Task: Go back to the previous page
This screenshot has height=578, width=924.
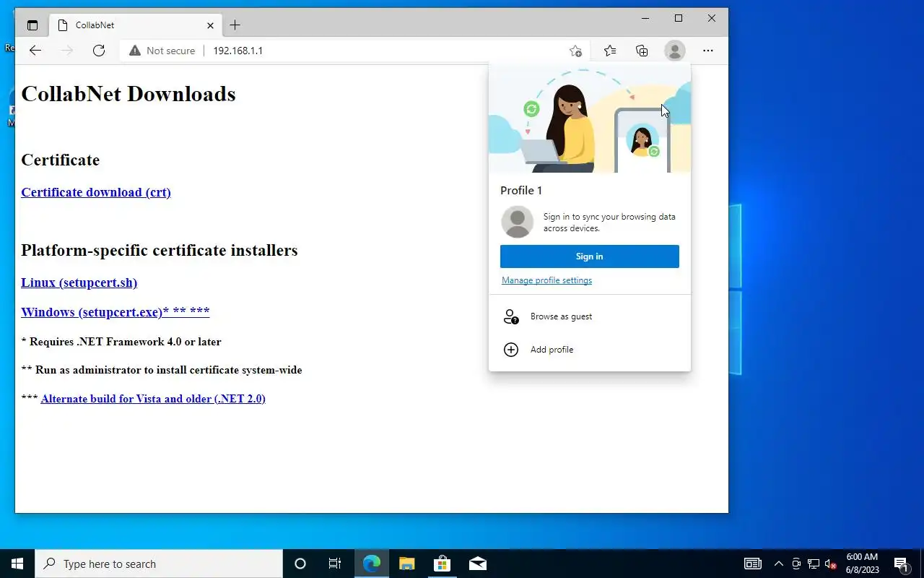Action: tap(35, 51)
